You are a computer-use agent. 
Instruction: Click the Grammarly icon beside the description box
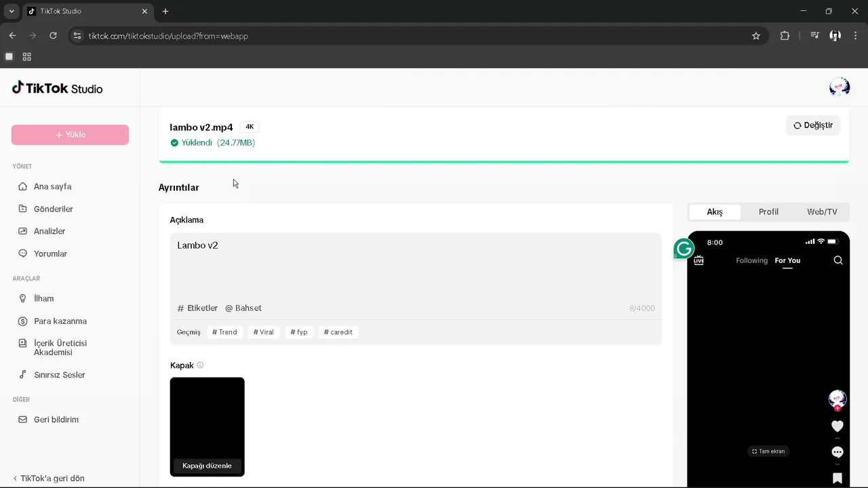coord(684,249)
